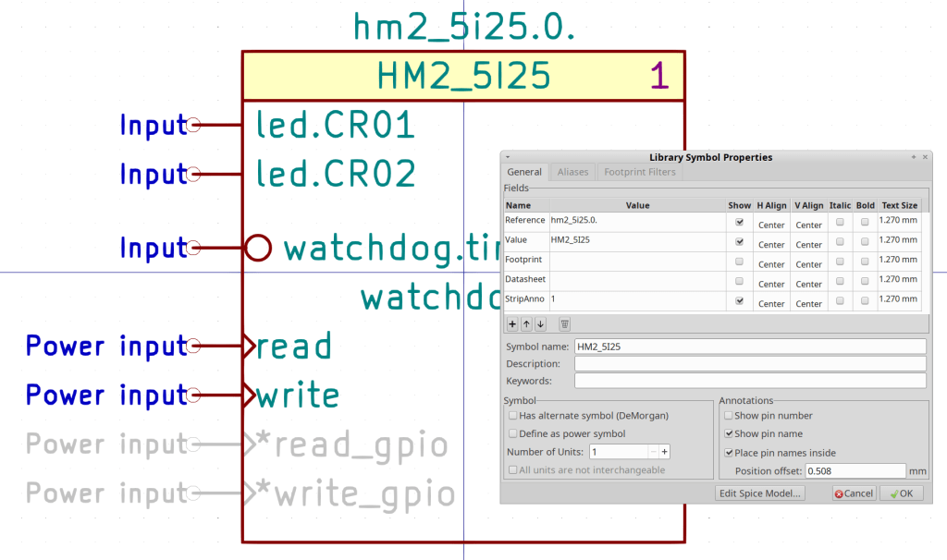Click inside the Keywords input field

coord(749,380)
